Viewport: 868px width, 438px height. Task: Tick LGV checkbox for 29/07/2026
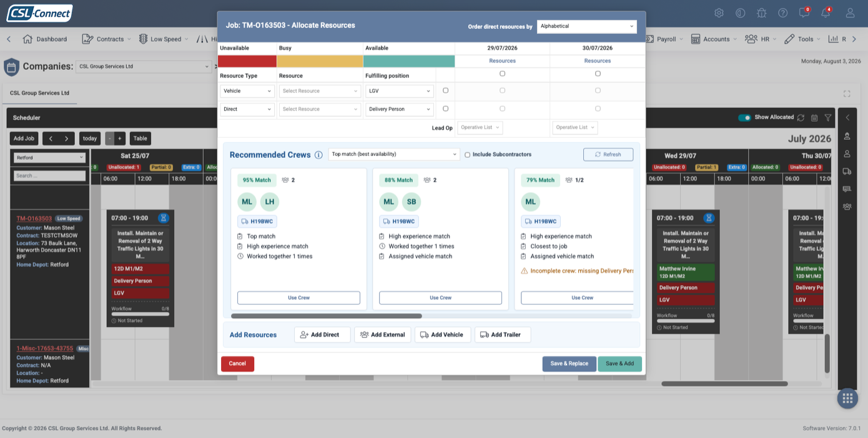coord(503,90)
